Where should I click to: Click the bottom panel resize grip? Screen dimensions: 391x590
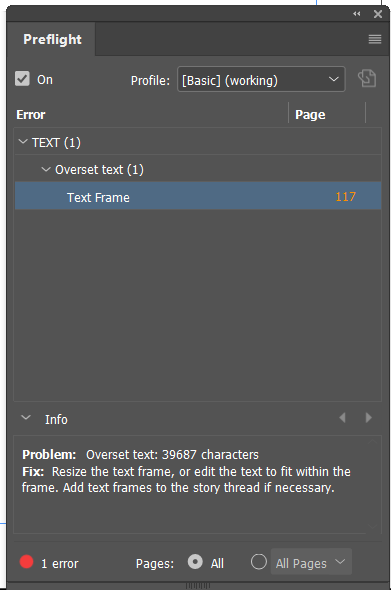(198, 586)
